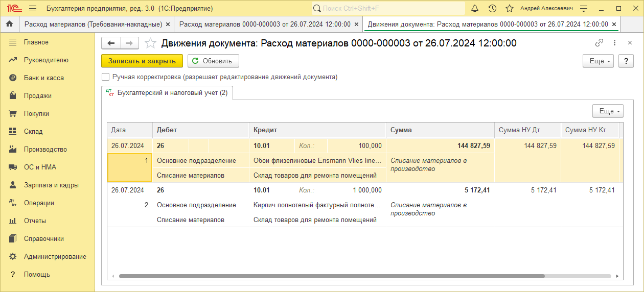Image resolution: width=644 pixels, height=292 pixels.
Task: Click the Сумма column header
Action: [x=440, y=130]
